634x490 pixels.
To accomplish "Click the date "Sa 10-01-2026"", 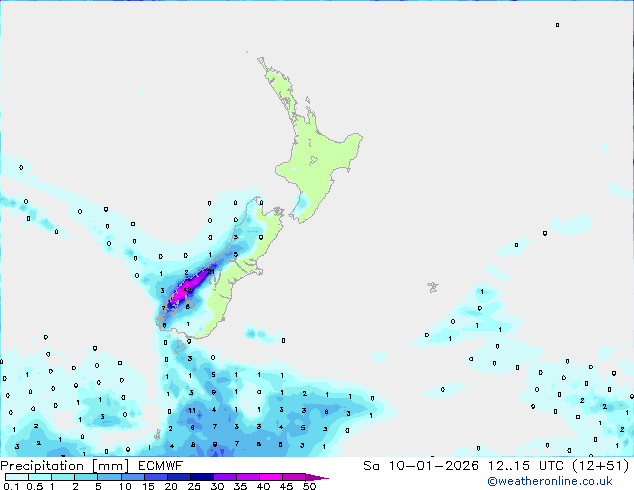I will click(421, 466).
